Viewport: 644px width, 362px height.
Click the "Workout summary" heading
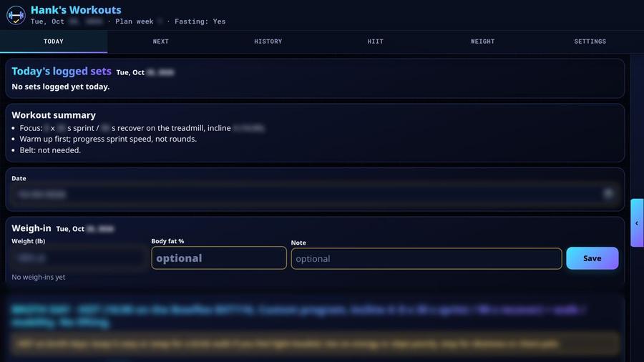pos(54,115)
